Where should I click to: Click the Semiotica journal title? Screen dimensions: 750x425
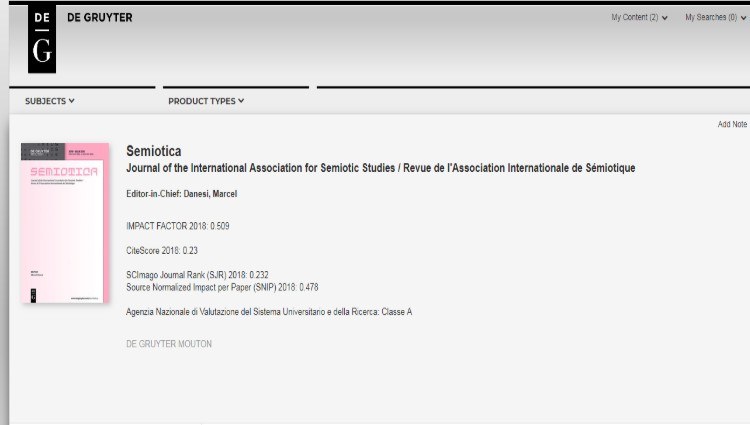pos(154,151)
